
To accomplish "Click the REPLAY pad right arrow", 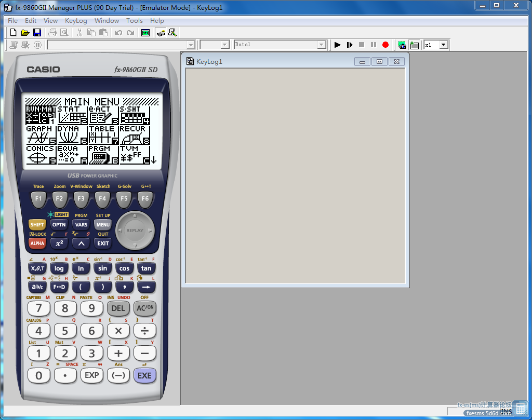I will [150, 231].
